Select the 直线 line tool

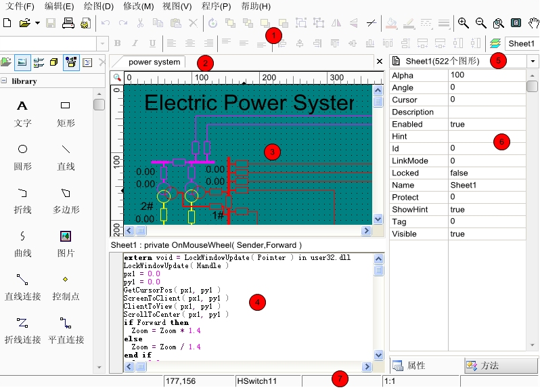coord(66,157)
